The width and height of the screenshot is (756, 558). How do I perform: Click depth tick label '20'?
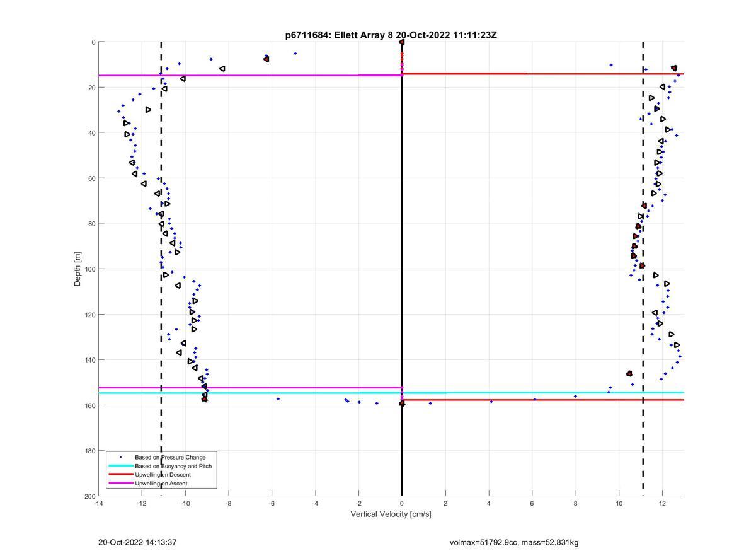[91, 88]
